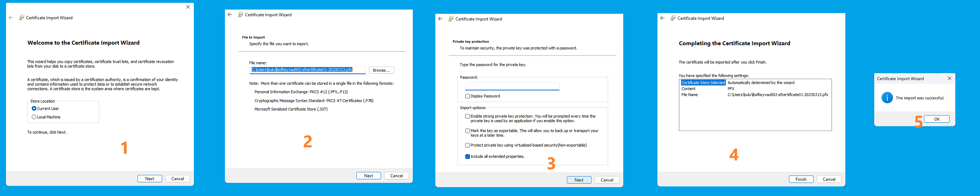Click the Browse... button
The height and width of the screenshot is (196, 980).
click(x=381, y=70)
